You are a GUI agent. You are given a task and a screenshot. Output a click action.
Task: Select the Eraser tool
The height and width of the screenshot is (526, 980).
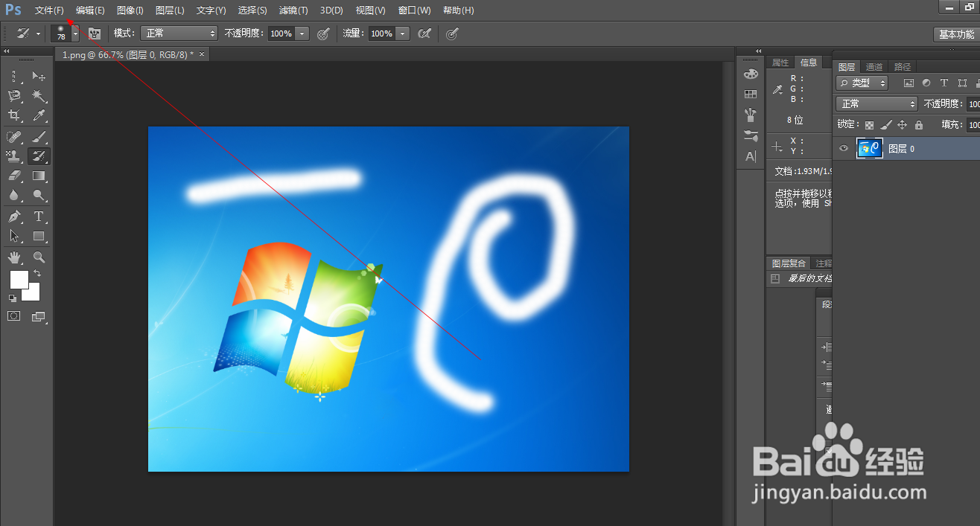click(15, 176)
